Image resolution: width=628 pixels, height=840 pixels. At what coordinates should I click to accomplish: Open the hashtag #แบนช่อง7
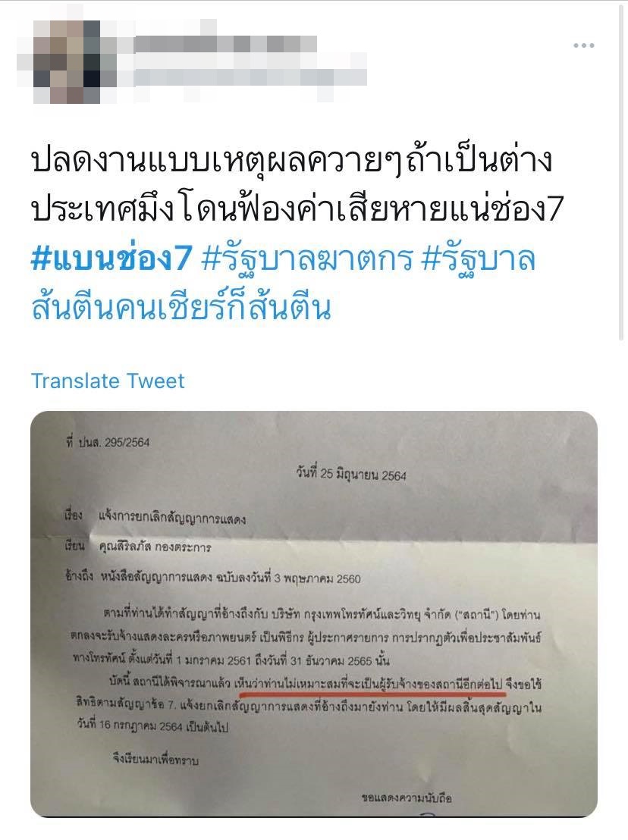tap(111, 259)
